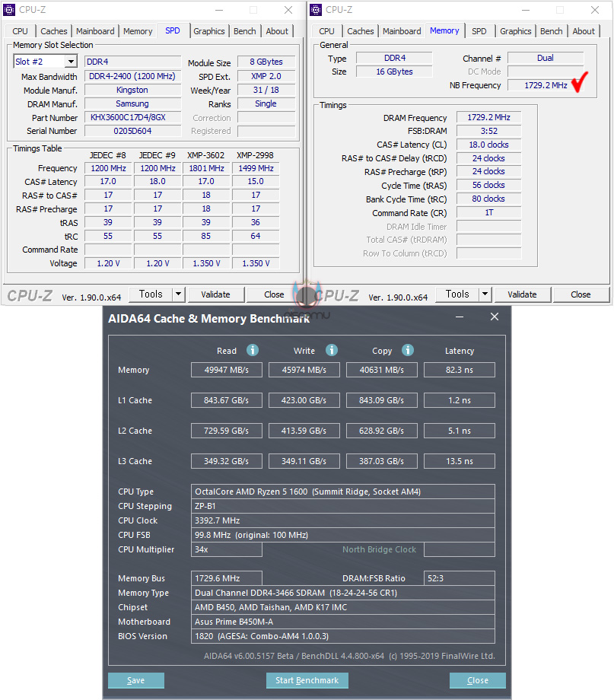Click Close button in right CPU-Z window
This screenshot has width=614, height=700.
(x=581, y=294)
